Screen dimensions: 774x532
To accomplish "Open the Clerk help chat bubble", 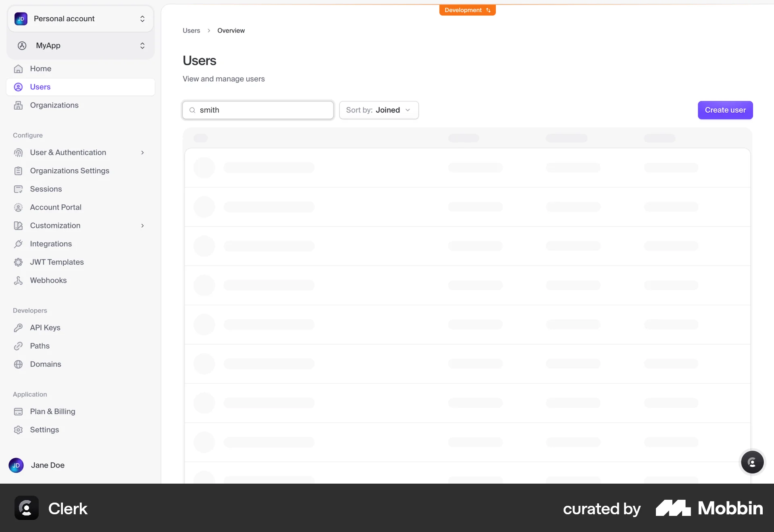I will [x=752, y=462].
